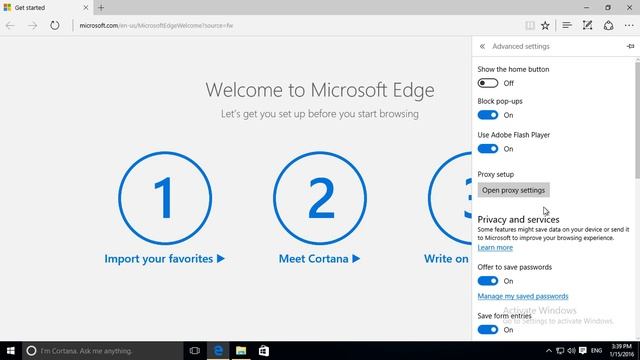Show hidden tray icons with the chevron
The image size is (640, 360).
pyautogui.click(x=549, y=351)
